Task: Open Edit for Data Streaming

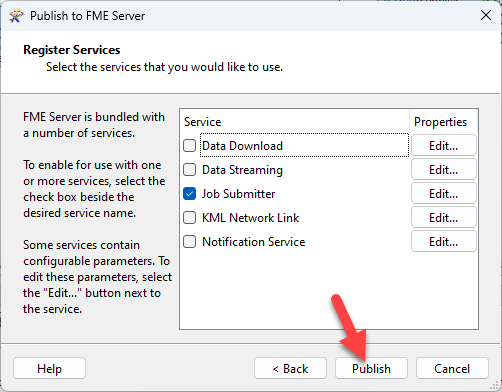Action: pyautogui.click(x=444, y=169)
